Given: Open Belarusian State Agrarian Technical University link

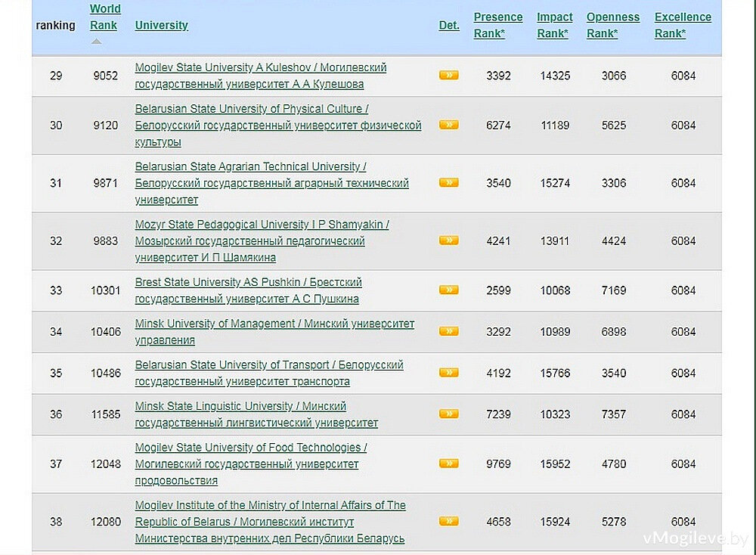Looking at the screenshot, I should pyautogui.click(x=272, y=183).
